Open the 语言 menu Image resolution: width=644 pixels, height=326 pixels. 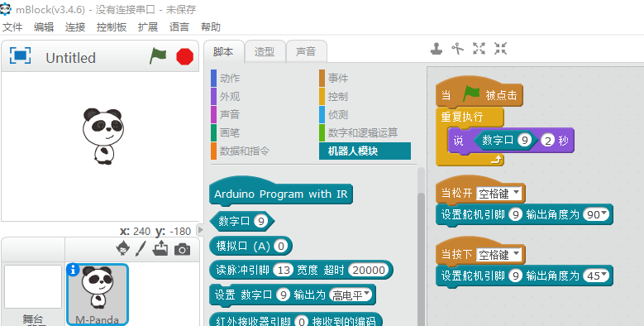(x=179, y=27)
